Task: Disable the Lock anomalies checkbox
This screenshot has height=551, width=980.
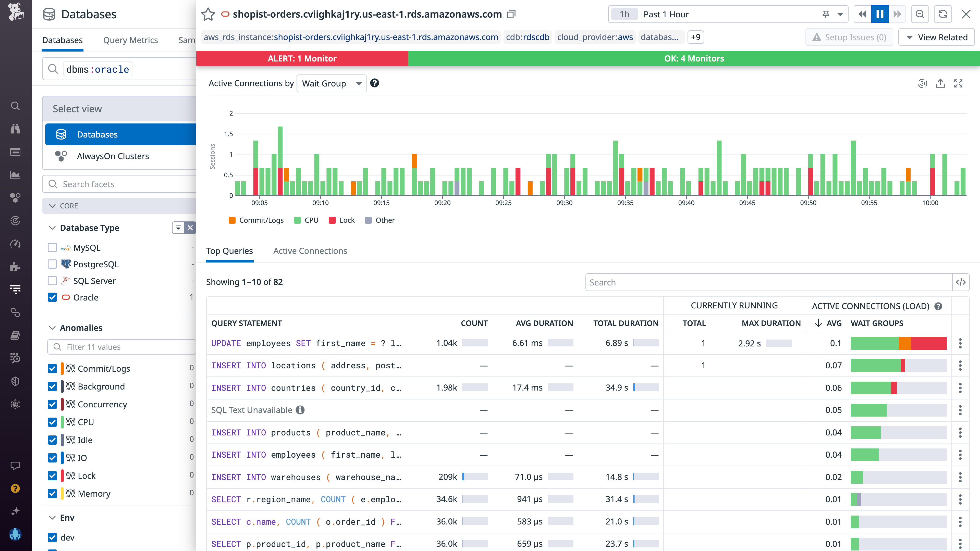Action: 52,476
